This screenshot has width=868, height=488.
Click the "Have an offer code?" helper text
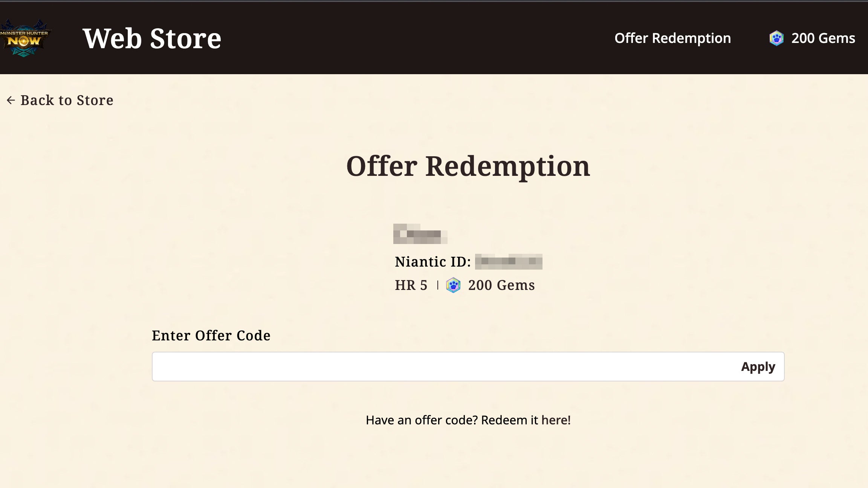coord(422,420)
